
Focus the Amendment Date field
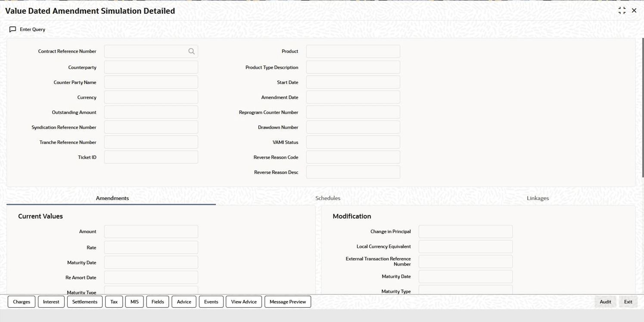pyautogui.click(x=353, y=97)
